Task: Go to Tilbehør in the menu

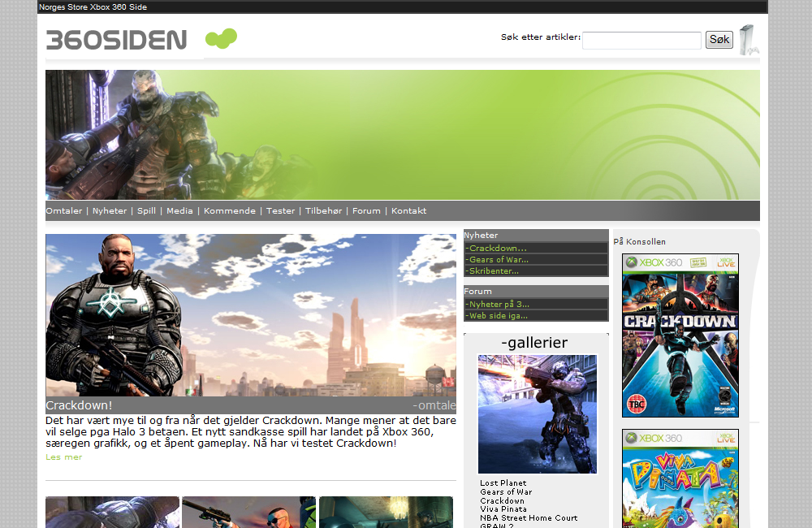Action: (x=324, y=211)
